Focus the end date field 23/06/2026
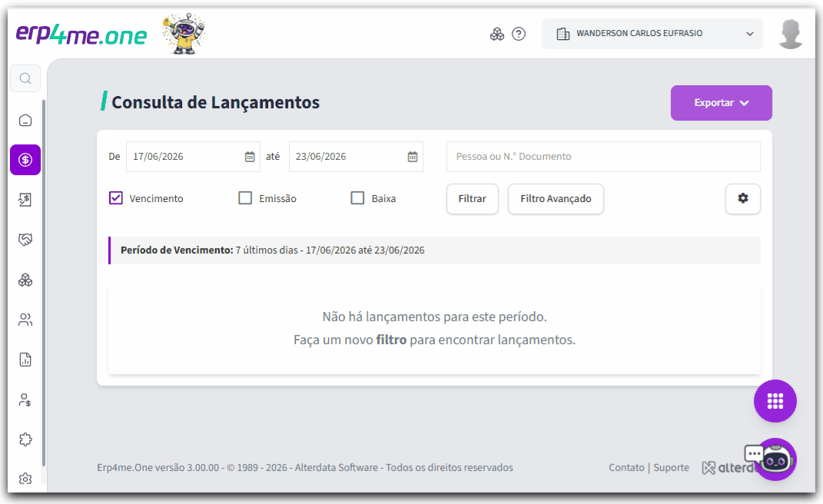Viewport: 823px width, 504px height. [x=356, y=157]
